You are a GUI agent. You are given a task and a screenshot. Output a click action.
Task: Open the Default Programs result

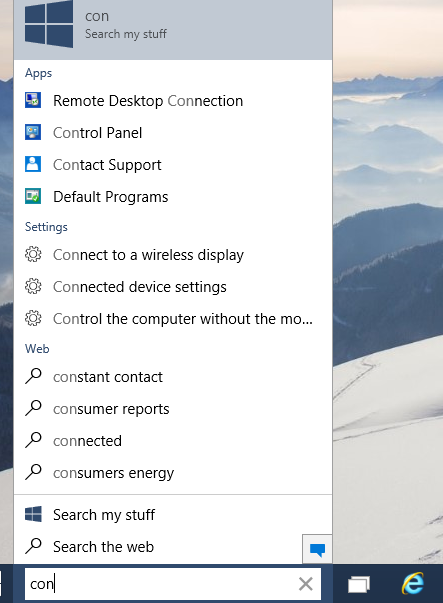coord(173,197)
